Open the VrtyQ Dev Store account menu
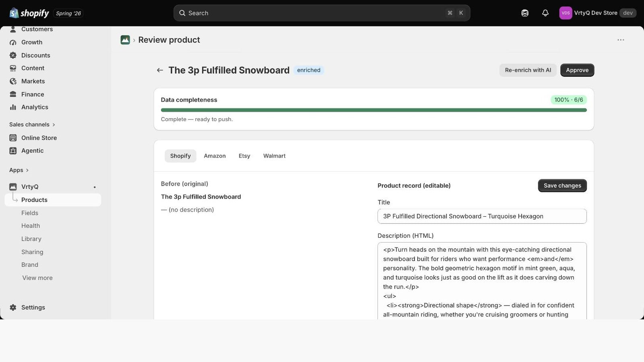The height and width of the screenshot is (362, 644). pos(598,13)
